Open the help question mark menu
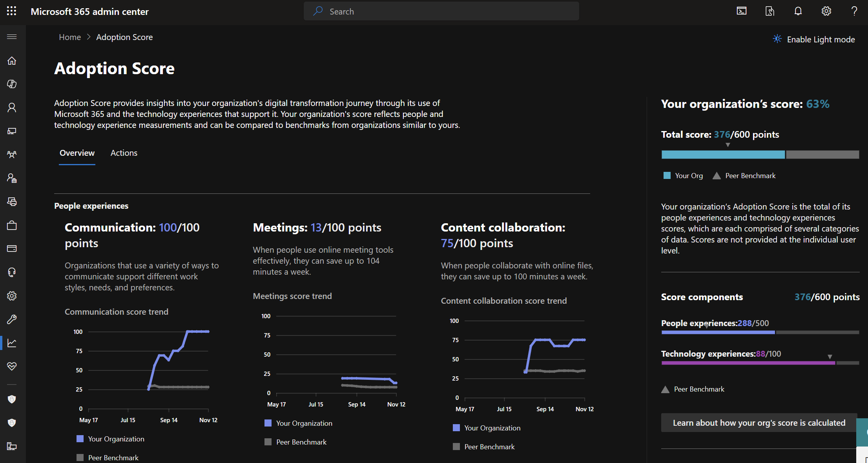Screen dimensions: 868x463 854,11
